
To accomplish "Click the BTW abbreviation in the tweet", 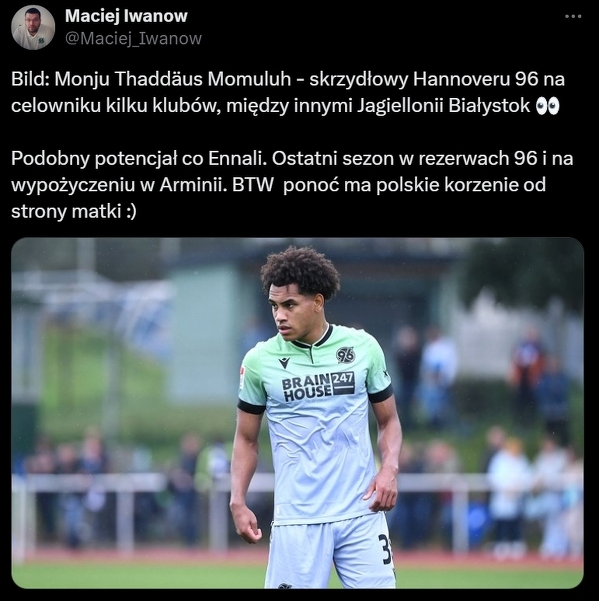I will (253, 186).
